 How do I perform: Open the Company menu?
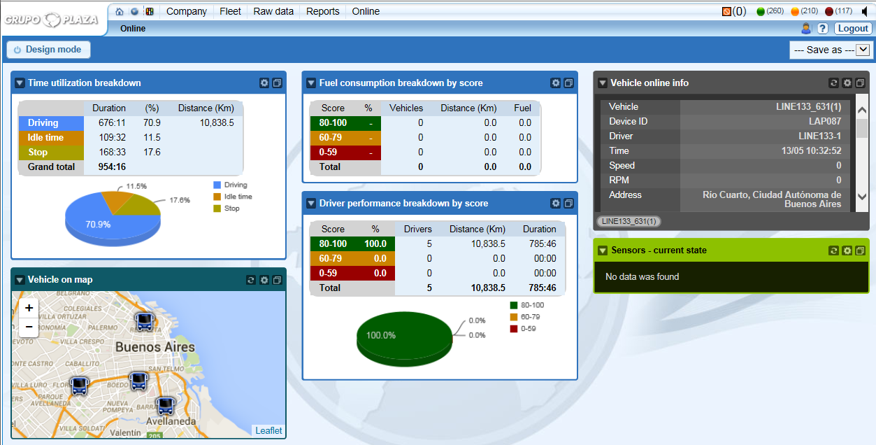[x=186, y=11]
